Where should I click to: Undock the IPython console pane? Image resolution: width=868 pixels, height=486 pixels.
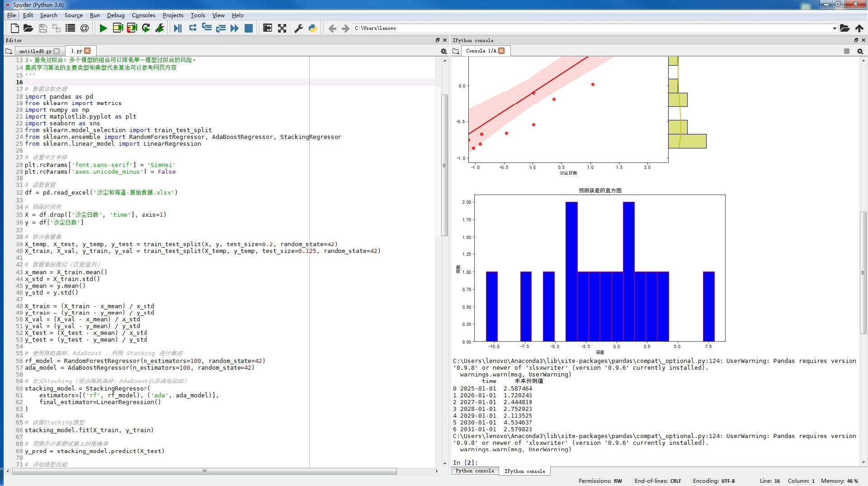pyautogui.click(x=856, y=40)
